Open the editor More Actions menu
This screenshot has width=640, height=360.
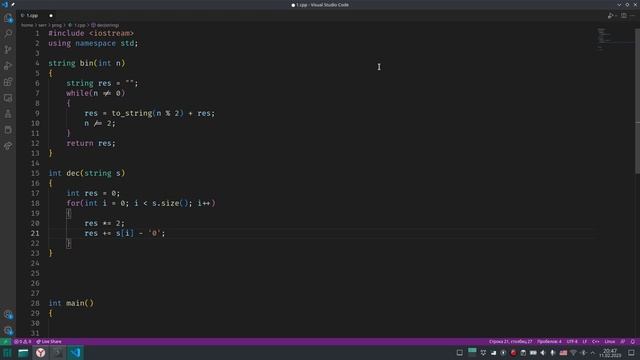(633, 16)
